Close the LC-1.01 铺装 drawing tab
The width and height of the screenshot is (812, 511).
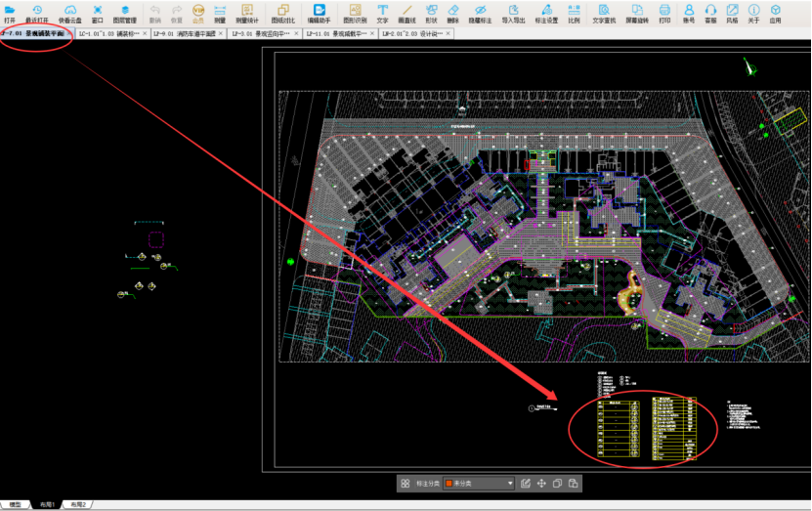click(145, 33)
